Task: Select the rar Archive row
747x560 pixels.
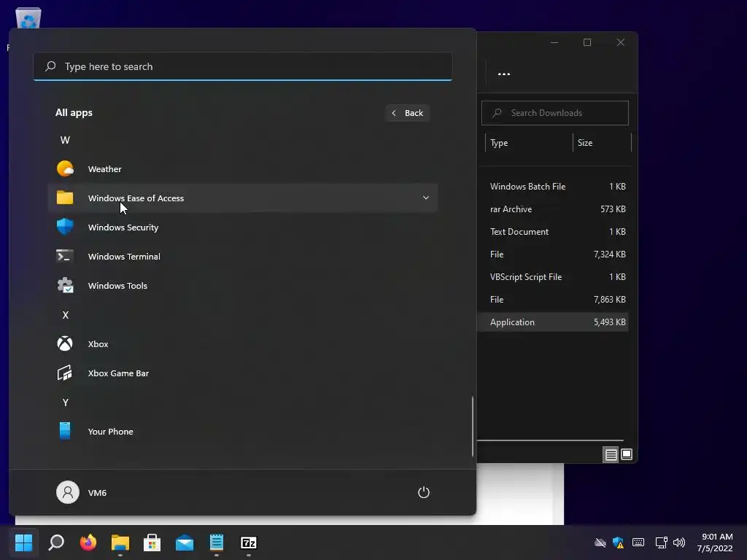Action: 553,209
